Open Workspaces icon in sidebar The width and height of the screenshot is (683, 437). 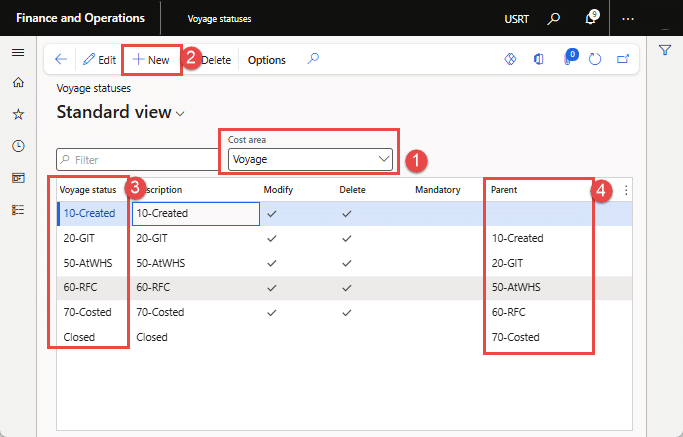point(18,178)
